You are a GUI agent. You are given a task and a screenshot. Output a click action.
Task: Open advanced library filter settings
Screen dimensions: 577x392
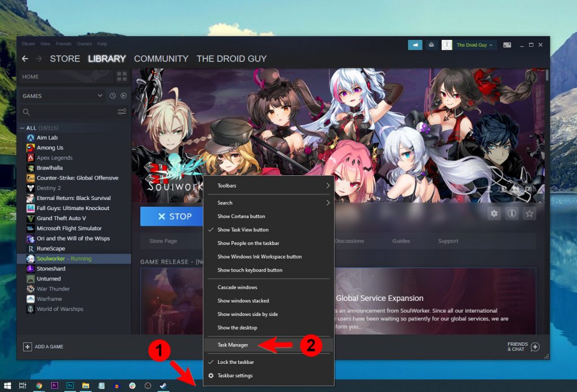[x=122, y=112]
